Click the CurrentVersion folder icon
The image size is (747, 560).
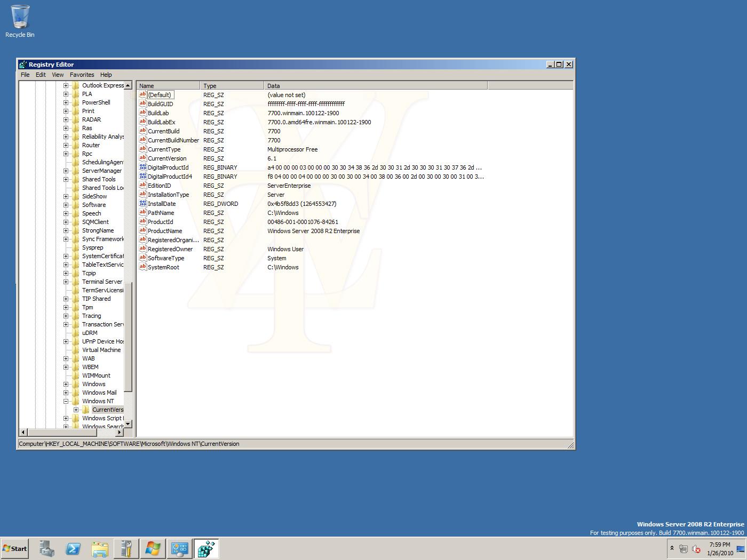86,410
